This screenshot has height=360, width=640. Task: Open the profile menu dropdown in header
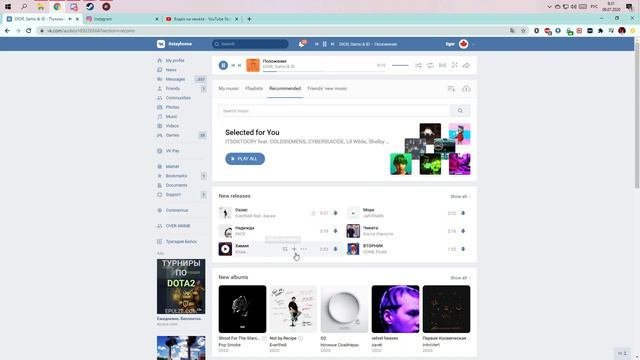pyautogui.click(x=460, y=44)
